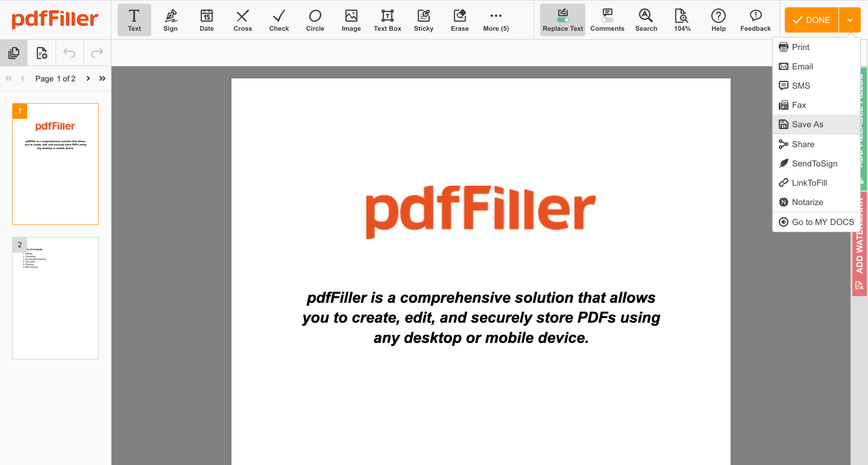The image size is (868, 465).
Task: Click the SendToSign option
Action: [814, 164]
